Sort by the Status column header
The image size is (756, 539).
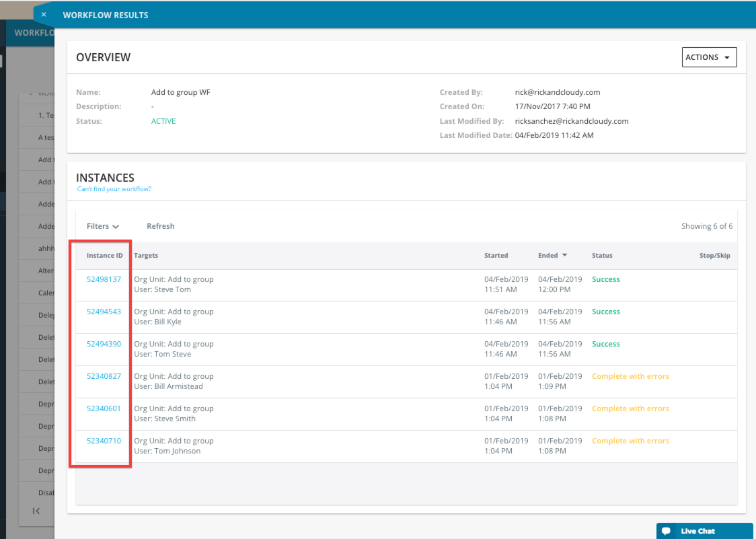pyautogui.click(x=602, y=256)
